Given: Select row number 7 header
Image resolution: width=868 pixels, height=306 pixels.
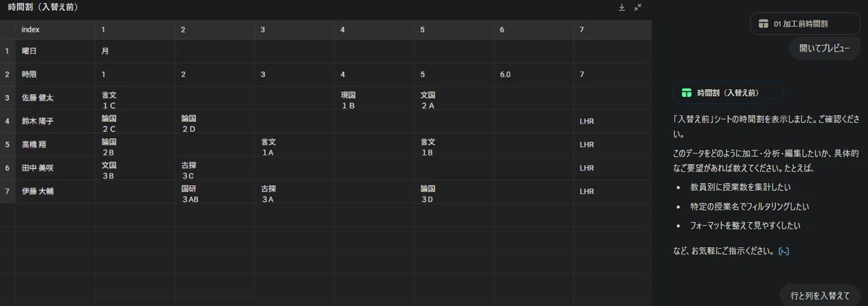Looking at the screenshot, I should pos(7,192).
